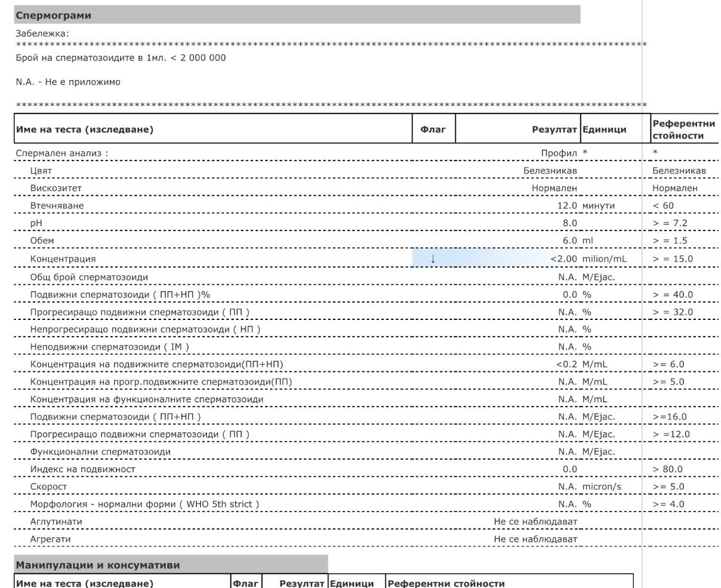Select the pH result value 8.0
The image size is (721, 588).
(x=570, y=223)
